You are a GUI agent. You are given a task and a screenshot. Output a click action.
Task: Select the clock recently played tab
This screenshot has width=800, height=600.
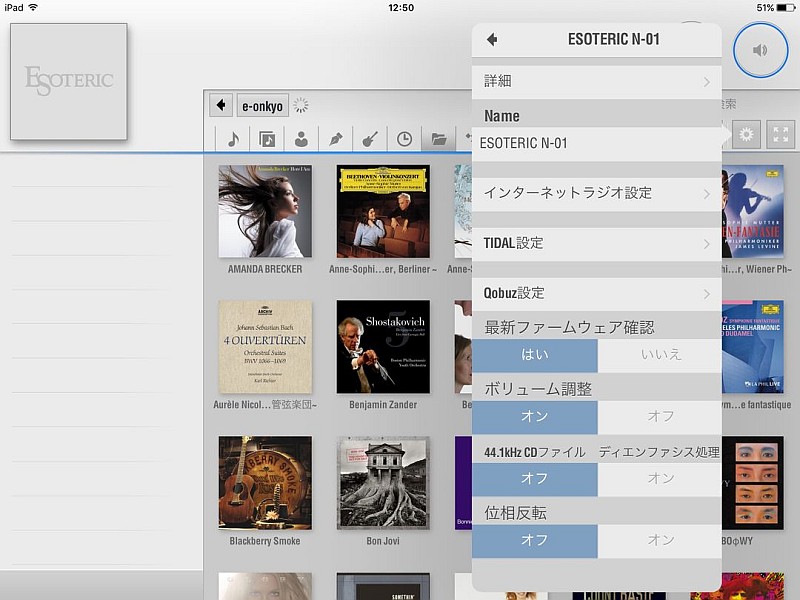[x=404, y=139]
